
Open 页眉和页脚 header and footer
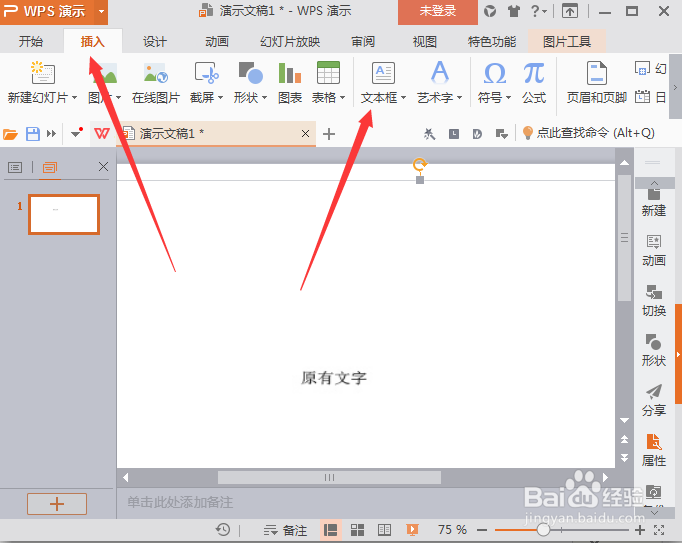coord(597,83)
